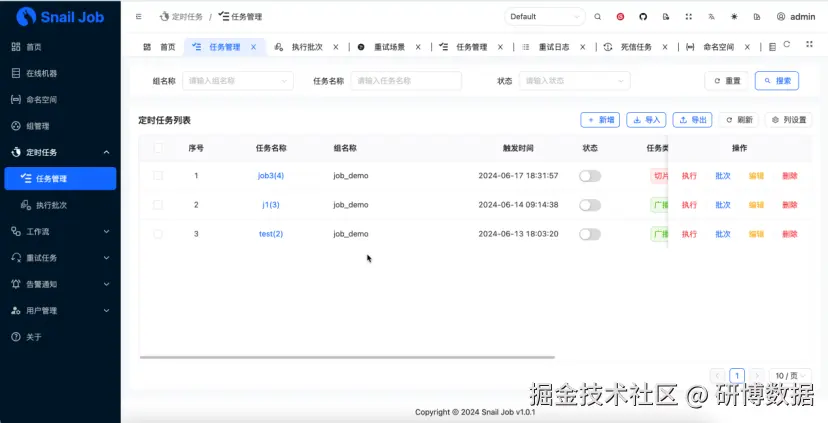
Task: Open 关于 in the sidebar
Action: tap(60, 337)
